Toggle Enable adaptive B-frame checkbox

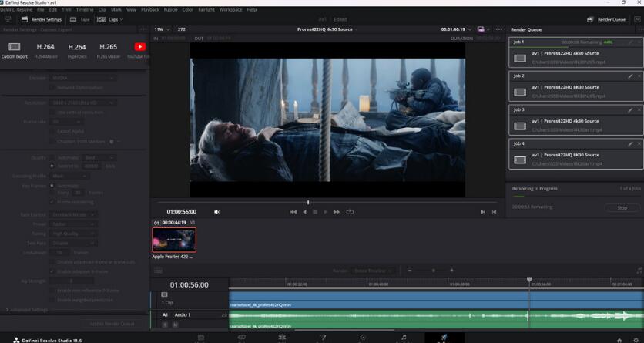[52, 271]
